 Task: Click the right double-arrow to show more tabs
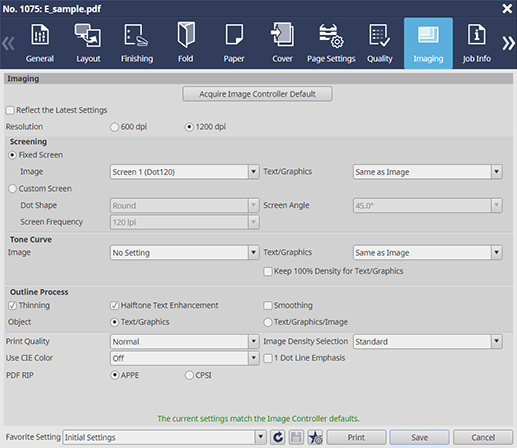tap(508, 43)
